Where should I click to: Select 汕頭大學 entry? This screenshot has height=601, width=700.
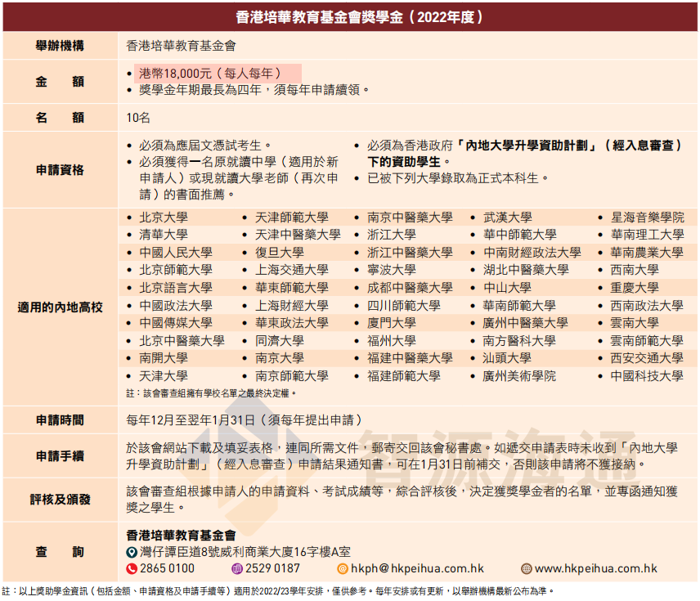coord(507,358)
